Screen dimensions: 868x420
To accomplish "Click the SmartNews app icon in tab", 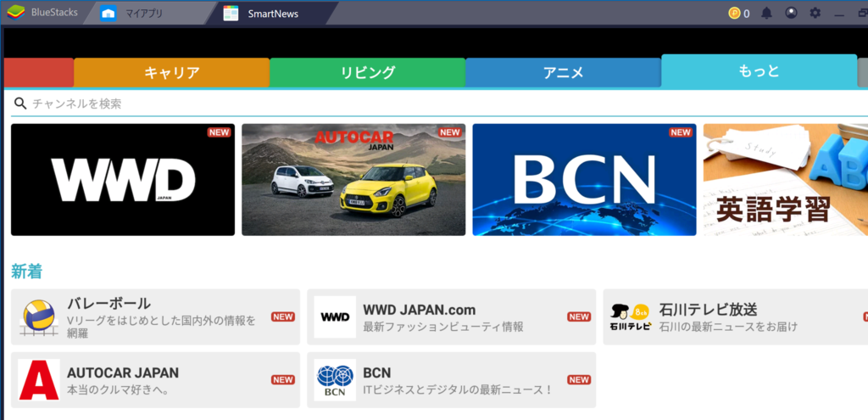I will click(x=231, y=14).
